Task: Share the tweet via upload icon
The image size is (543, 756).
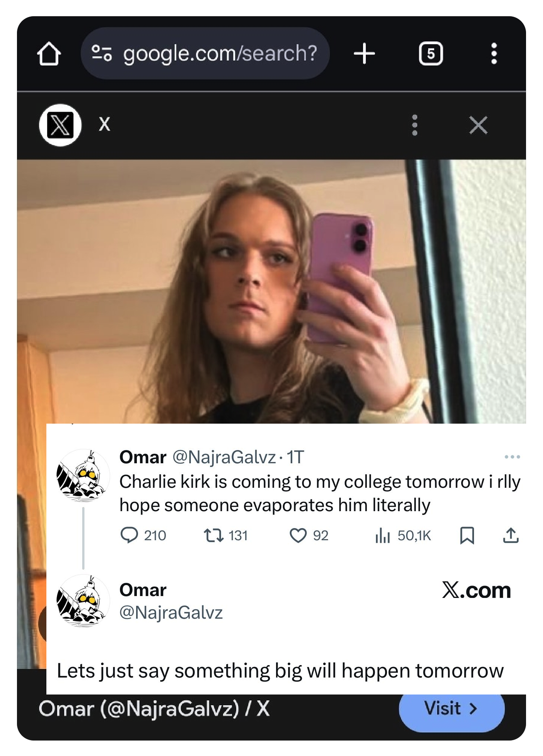Action: 511,535
